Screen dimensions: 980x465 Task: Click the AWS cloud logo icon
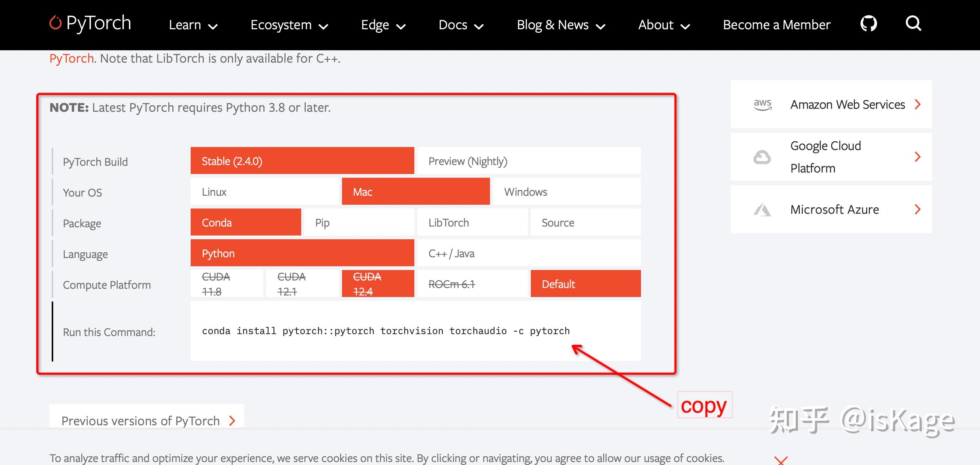(x=762, y=104)
